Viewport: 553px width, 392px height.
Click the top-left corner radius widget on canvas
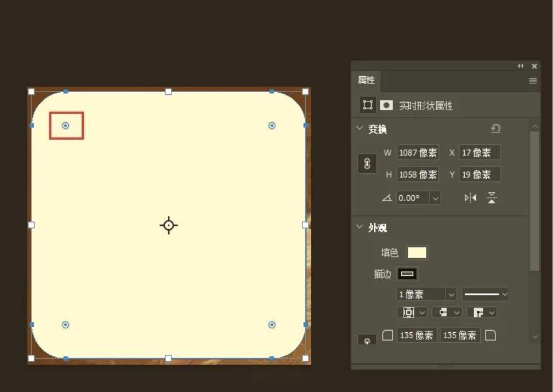(x=66, y=126)
